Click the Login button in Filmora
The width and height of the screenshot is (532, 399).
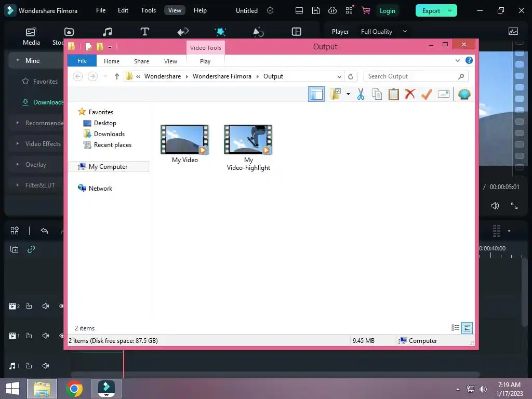(x=388, y=10)
